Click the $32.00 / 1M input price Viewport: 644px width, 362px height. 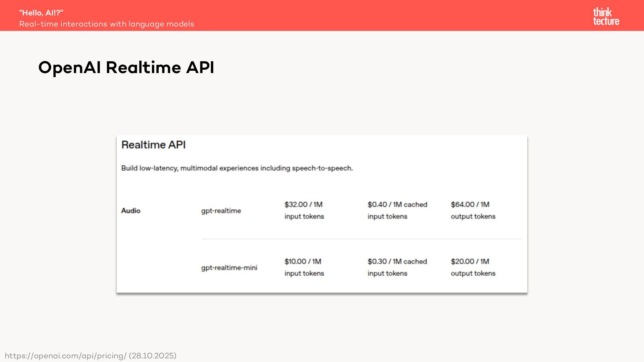[303, 204]
